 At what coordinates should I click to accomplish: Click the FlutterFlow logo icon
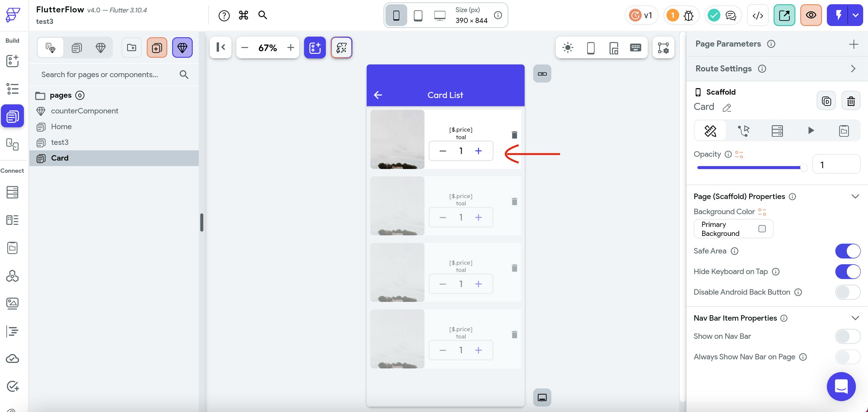pos(13,15)
